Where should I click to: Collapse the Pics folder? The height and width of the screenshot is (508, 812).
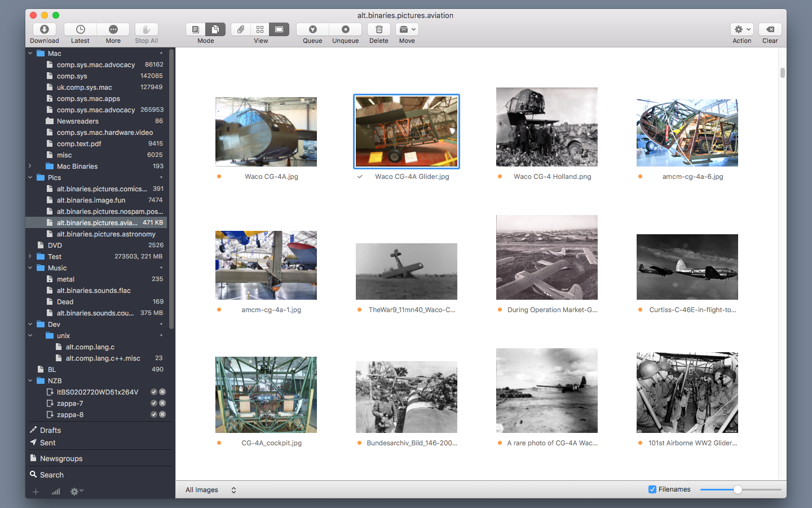(30, 177)
